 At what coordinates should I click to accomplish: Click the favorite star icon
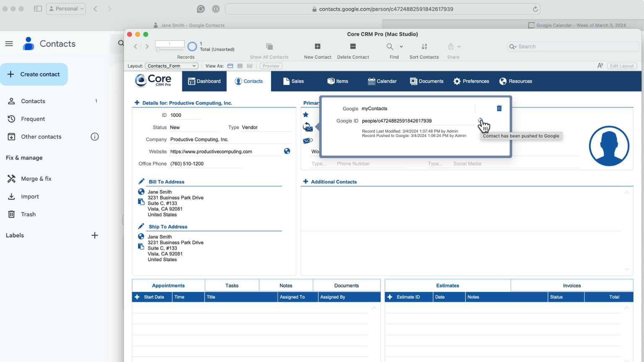click(x=306, y=115)
